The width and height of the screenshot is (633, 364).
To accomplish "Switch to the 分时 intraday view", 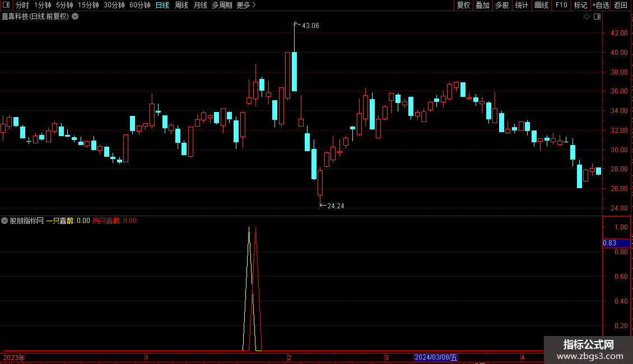I will click(x=22, y=5).
